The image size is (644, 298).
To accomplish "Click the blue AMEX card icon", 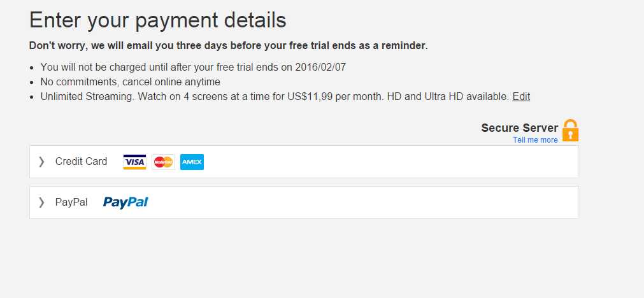I will [x=192, y=162].
